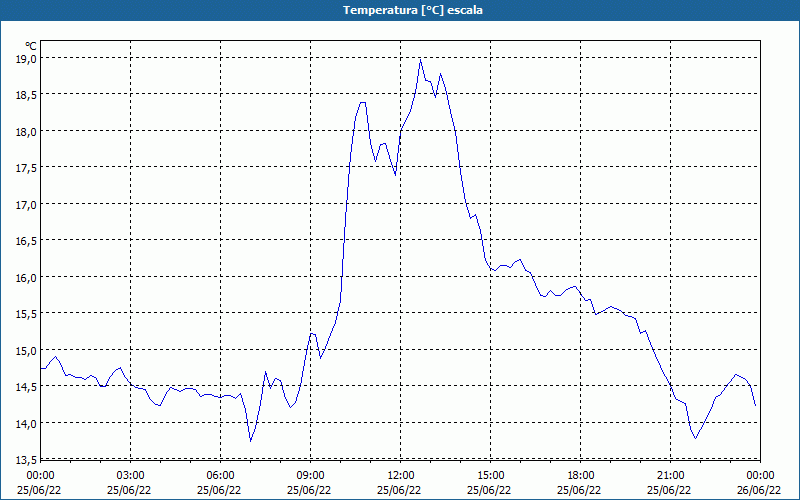This screenshot has height=500, width=800.
Task: Click the 15,5 y-axis label
Action: click(x=26, y=314)
